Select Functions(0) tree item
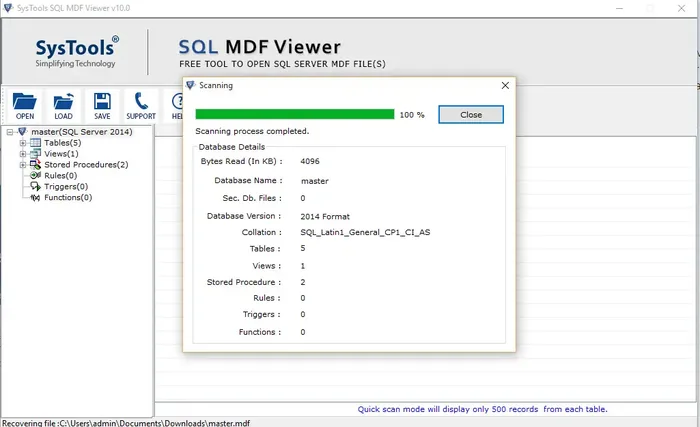 68,197
